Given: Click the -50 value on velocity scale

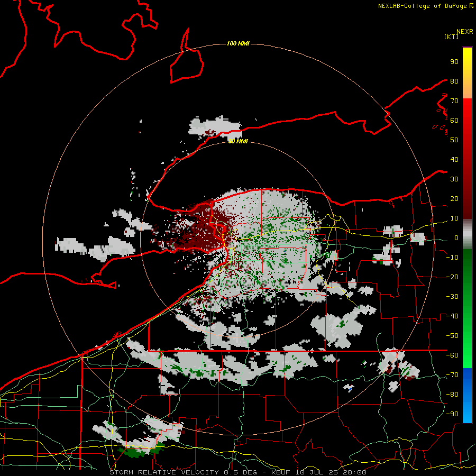Looking at the screenshot, I should click(452, 335).
